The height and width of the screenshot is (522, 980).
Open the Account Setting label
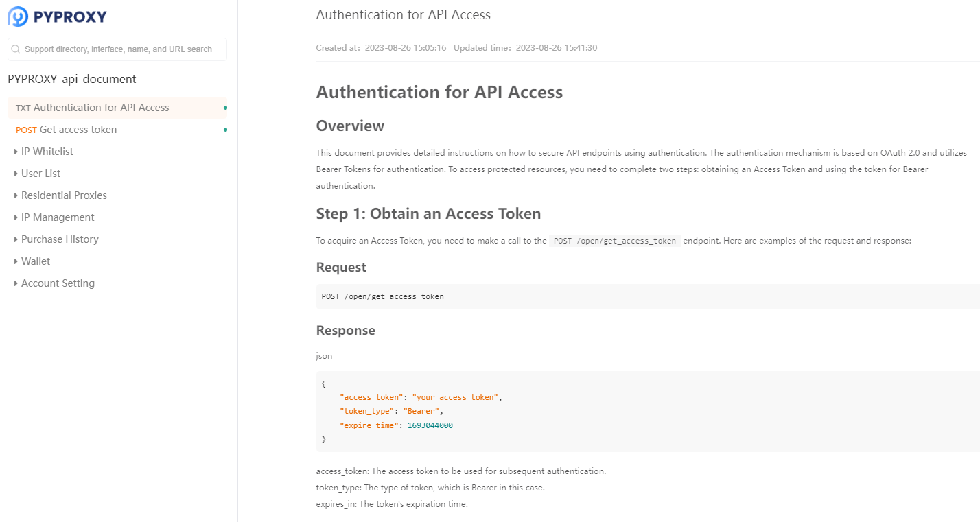(x=58, y=283)
